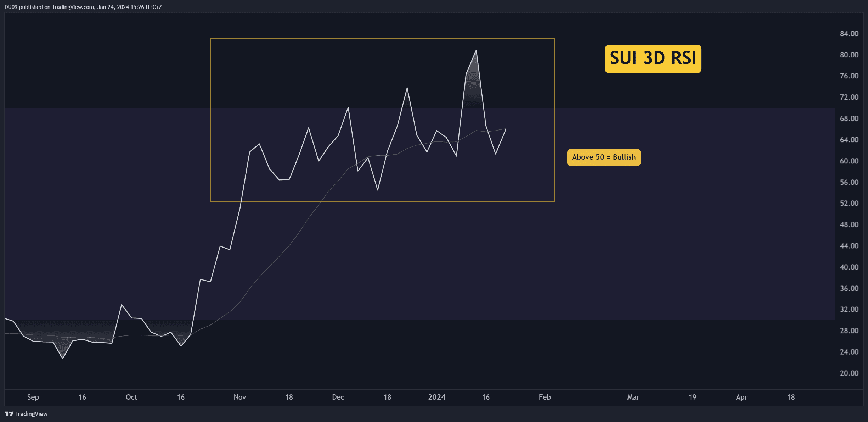Click the 48.00 value on the price scale
The width and height of the screenshot is (868, 422).
[849, 224]
